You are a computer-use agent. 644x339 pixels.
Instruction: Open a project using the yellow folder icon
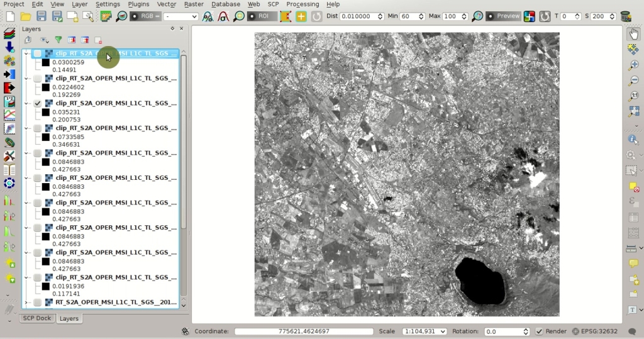(26, 16)
